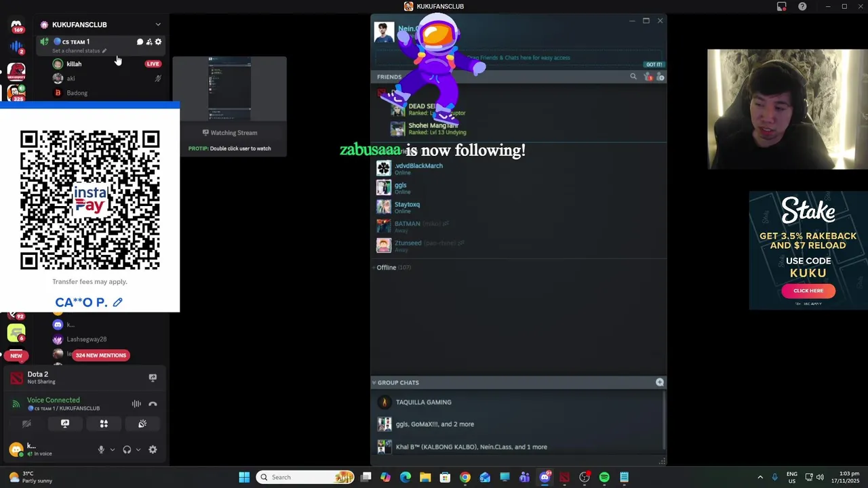Click add friend icon in friends header
Screen dimensions: 868x488
click(660, 77)
